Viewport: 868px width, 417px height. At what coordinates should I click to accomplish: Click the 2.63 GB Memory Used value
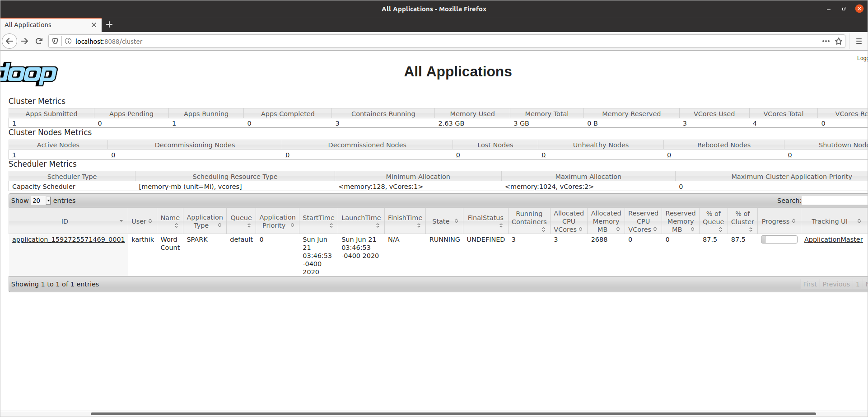pos(451,123)
